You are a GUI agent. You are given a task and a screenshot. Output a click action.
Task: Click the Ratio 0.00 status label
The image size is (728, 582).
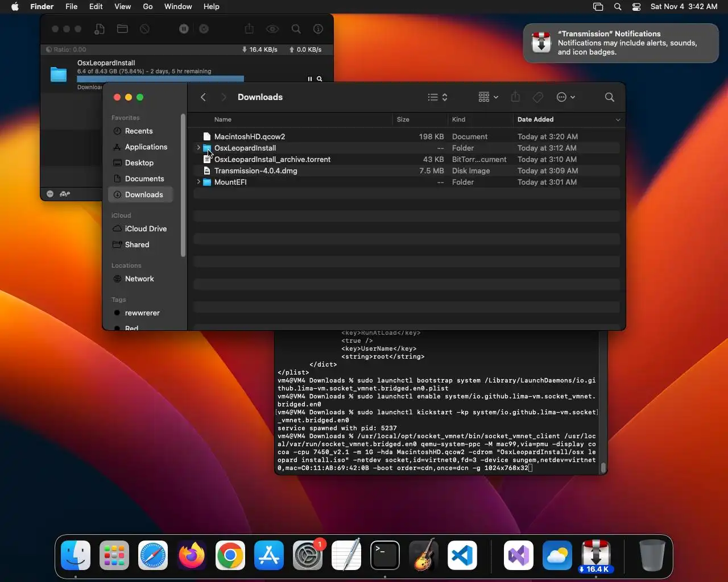[67, 49]
